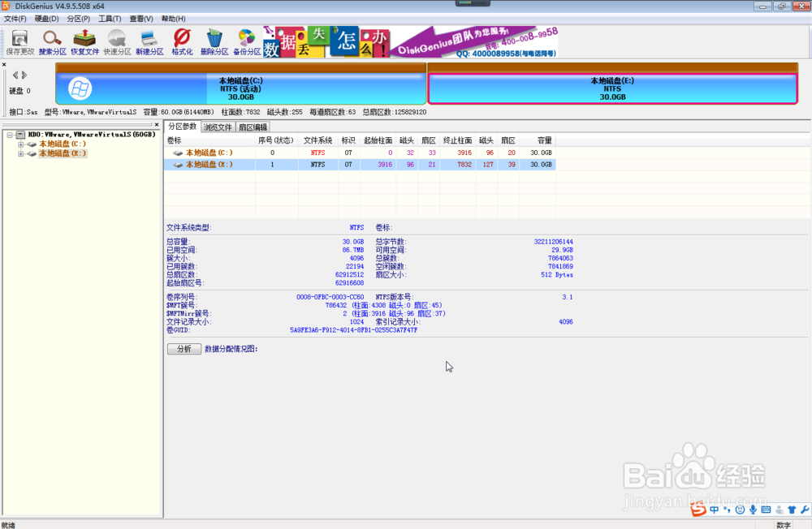
Task: Collapse the HD0 VMware disk tree node
Action: point(10,135)
